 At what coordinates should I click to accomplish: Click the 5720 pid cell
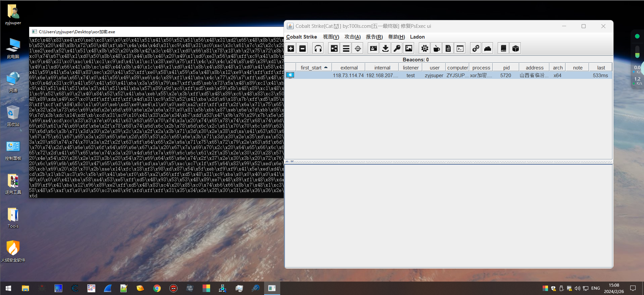(x=506, y=76)
